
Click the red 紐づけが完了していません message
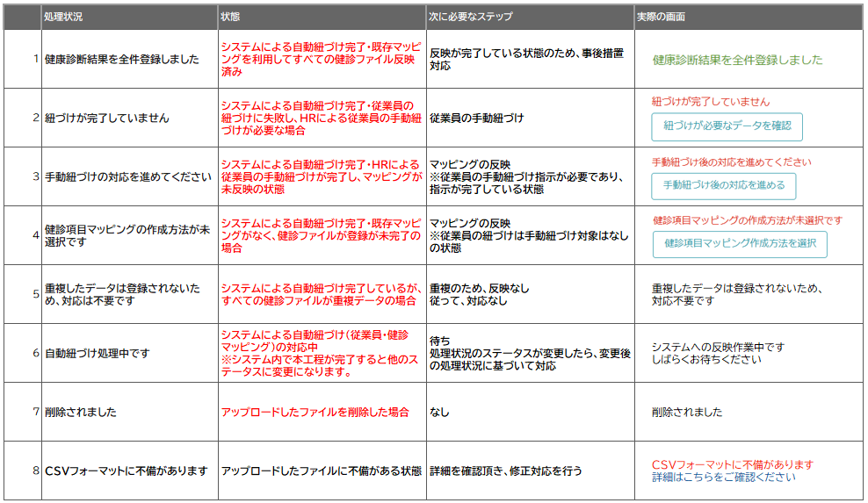(711, 102)
